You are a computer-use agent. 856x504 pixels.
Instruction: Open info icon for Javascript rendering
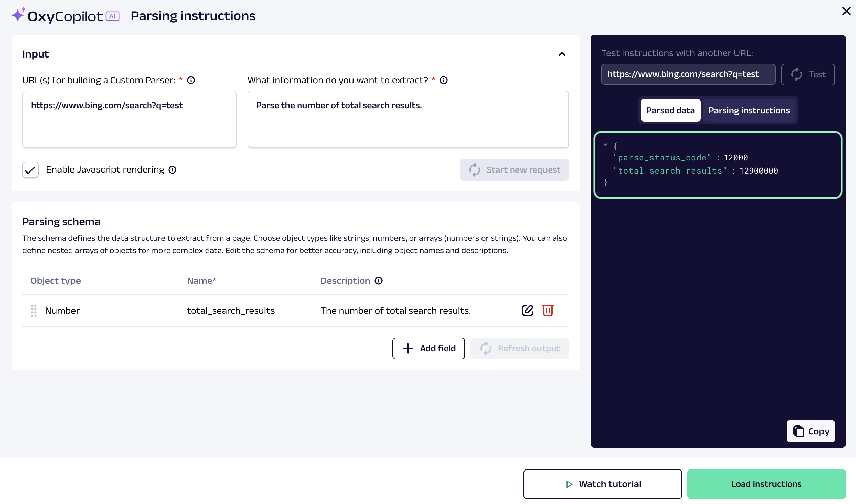(172, 170)
